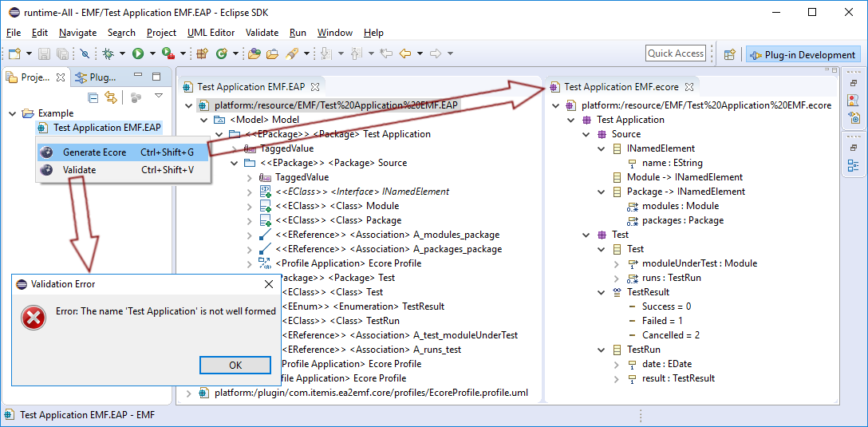Open the New wizard dropdown arrow
The height and width of the screenshot is (427, 868).
tap(29, 53)
